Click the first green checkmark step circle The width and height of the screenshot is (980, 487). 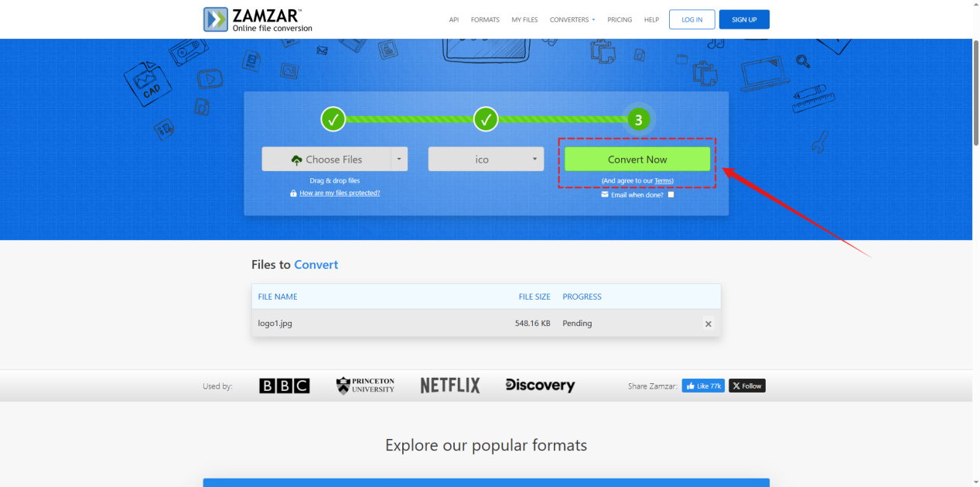point(333,119)
